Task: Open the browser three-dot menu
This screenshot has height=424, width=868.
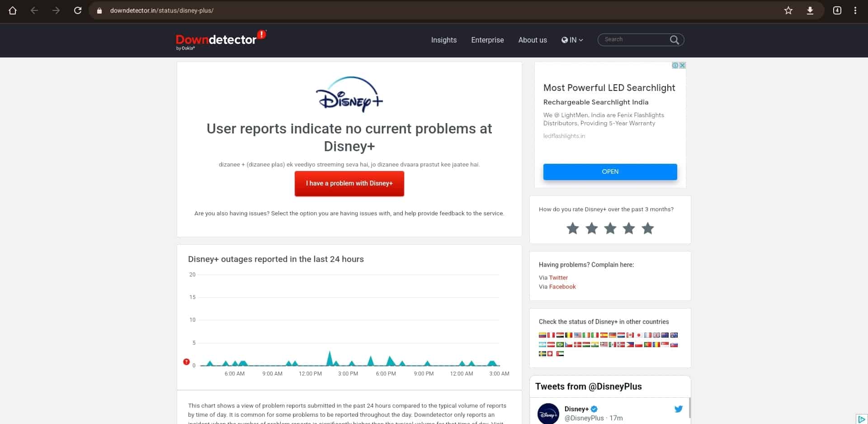Action: click(855, 10)
